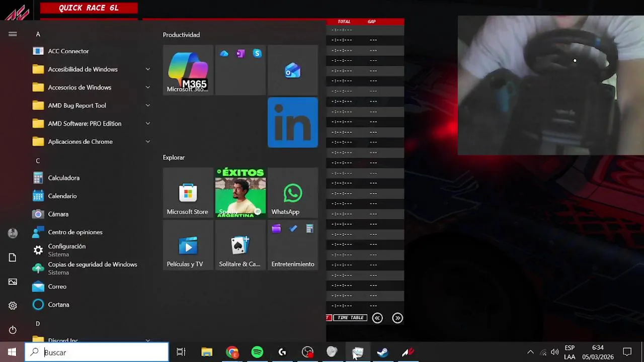Screen dimensions: 644x362
Task: Jump to the letter D section header
Action: 38,324
